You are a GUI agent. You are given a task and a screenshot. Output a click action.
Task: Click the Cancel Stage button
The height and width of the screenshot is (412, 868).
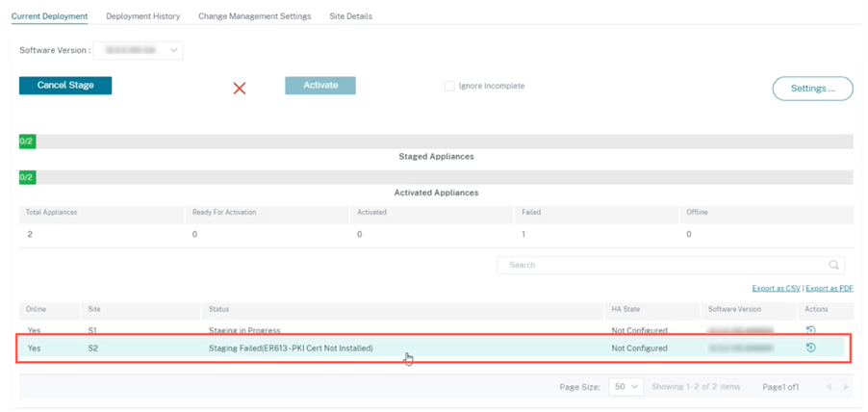[65, 86]
